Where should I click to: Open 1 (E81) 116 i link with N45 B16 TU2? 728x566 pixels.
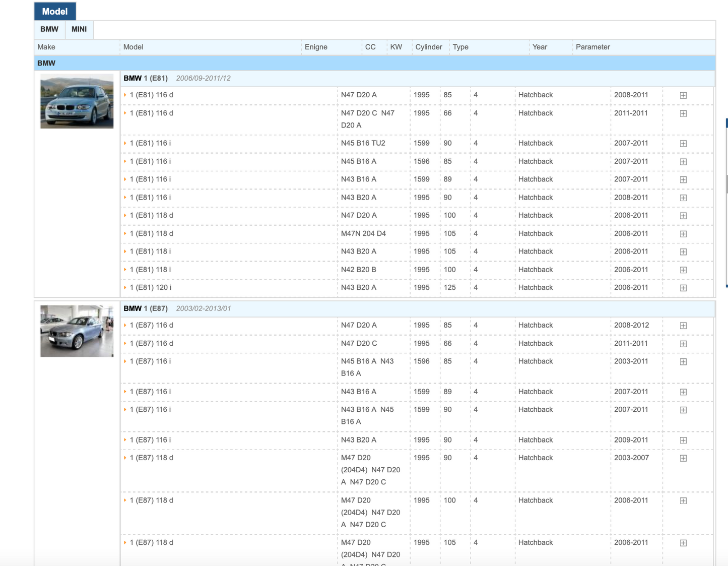click(x=151, y=143)
